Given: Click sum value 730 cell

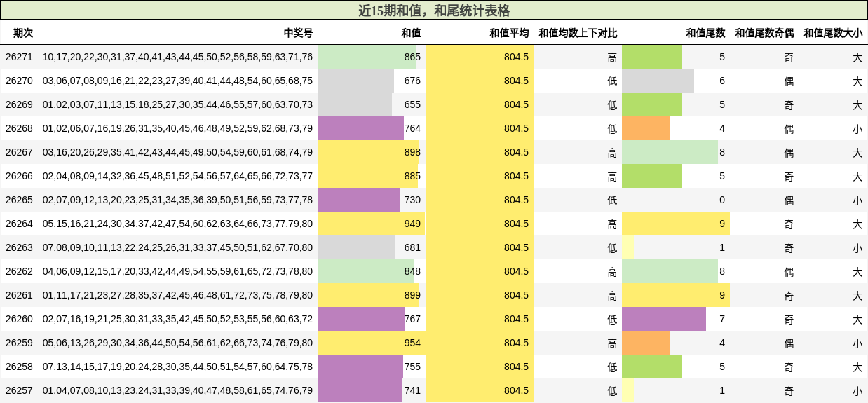Looking at the screenshot, I should [372, 200].
